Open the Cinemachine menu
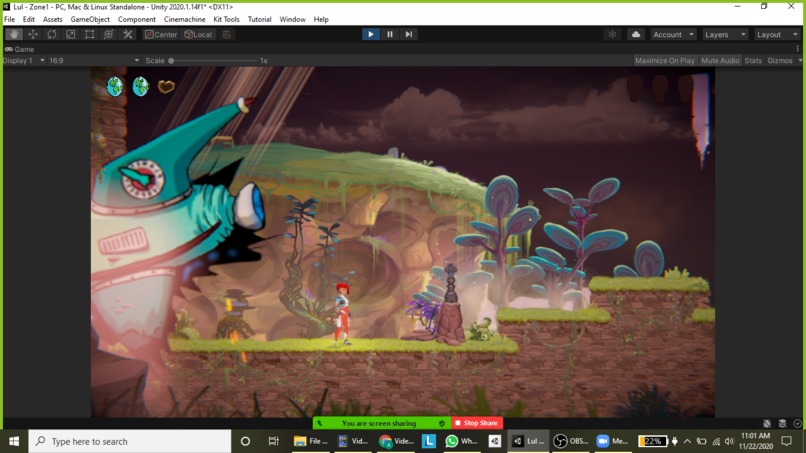 (x=185, y=20)
